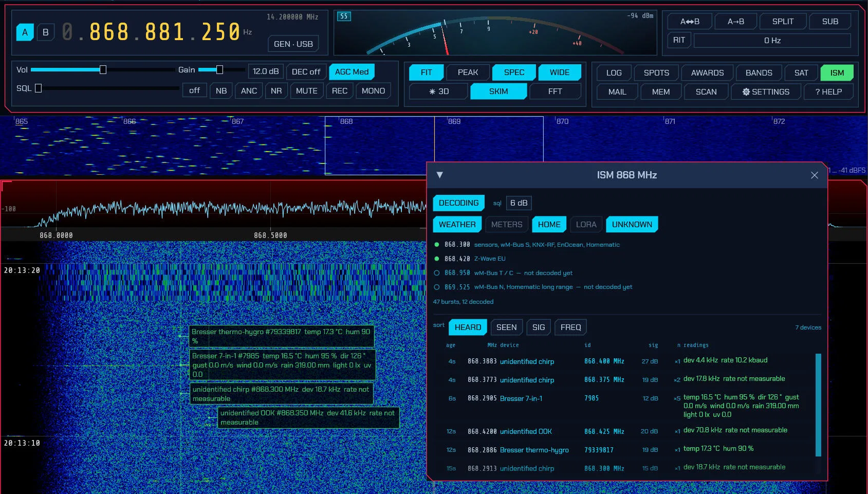
Task: Select VFO B
Action: point(46,32)
